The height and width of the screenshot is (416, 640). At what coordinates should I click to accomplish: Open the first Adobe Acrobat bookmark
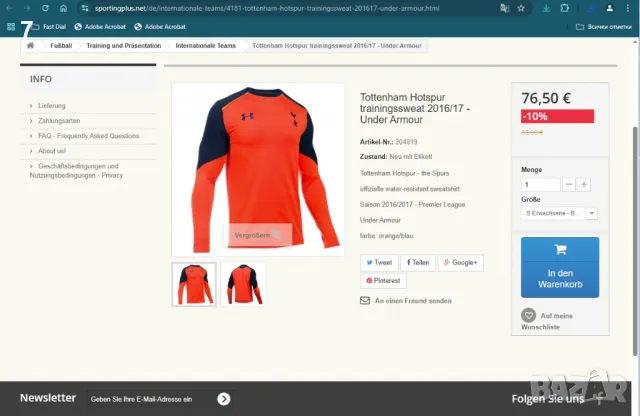pos(100,27)
